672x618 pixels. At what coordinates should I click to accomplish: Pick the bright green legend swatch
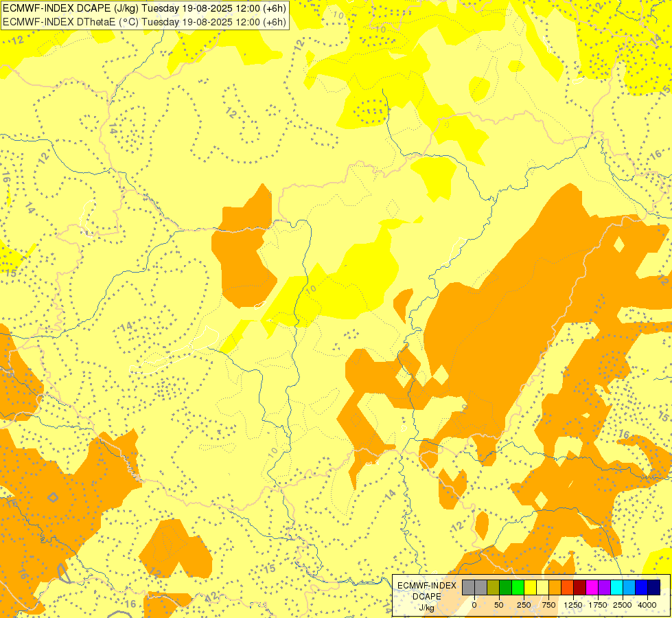[x=518, y=588]
